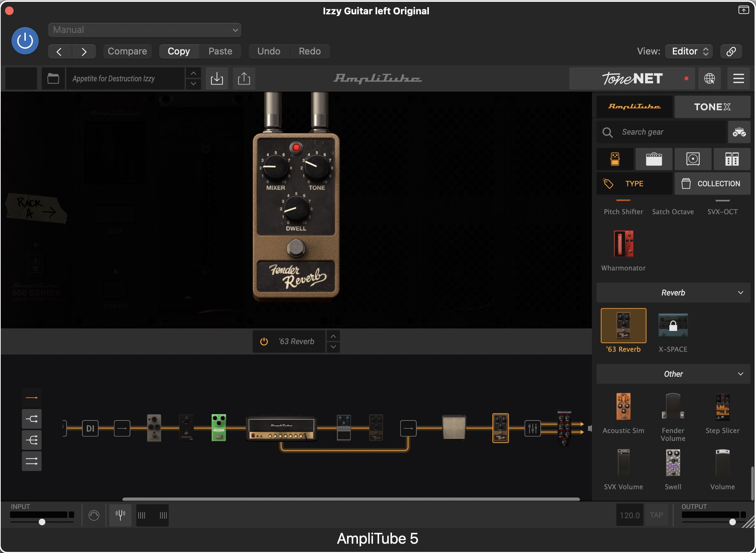
Task: Open the hamburger main menu icon
Action: 738,78
